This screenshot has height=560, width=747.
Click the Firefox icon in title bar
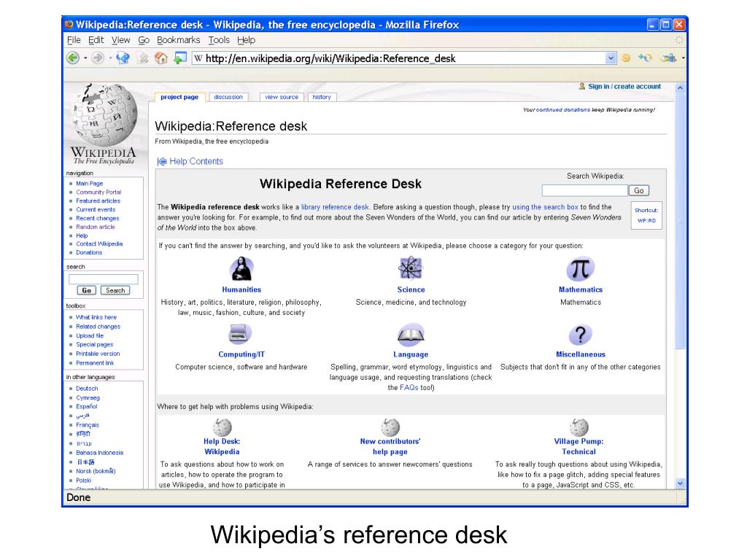pos(69,24)
